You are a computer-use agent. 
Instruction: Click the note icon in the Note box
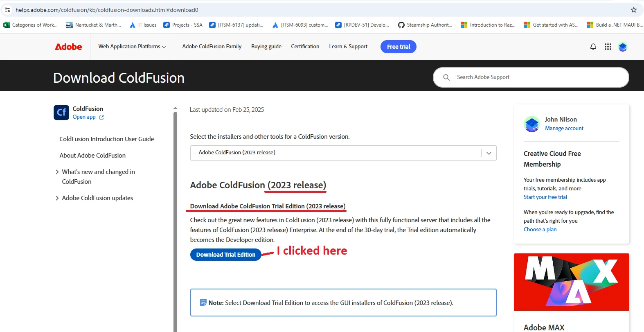coord(203,303)
